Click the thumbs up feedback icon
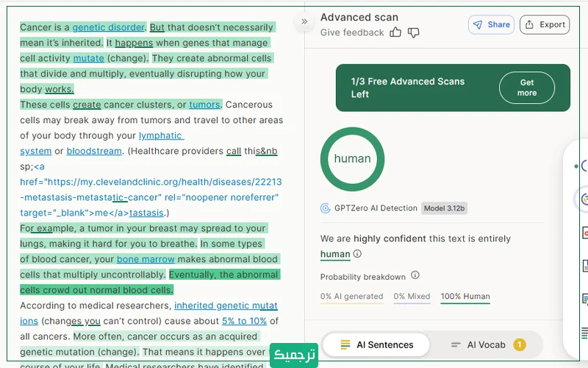Viewport: 588px width, 368px height. [x=396, y=32]
